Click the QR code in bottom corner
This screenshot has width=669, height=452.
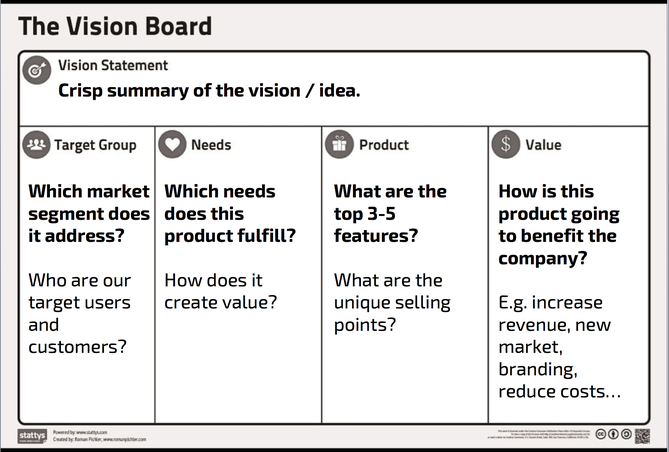643,436
